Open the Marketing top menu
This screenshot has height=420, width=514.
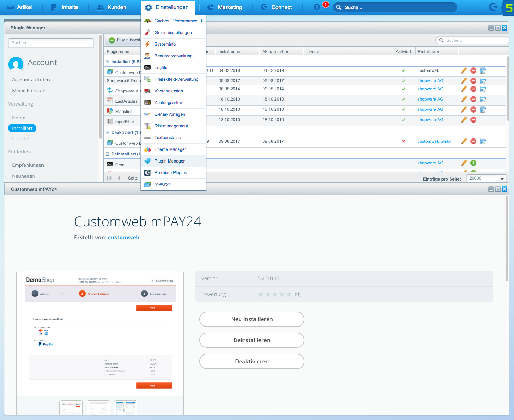(224, 7)
